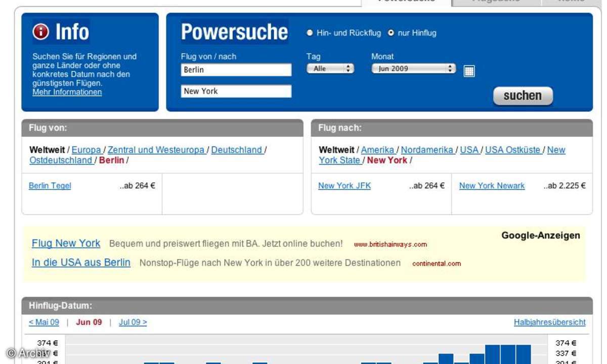Choose USA Ostküste destination link
The height and width of the screenshot is (364, 607).
pyautogui.click(x=513, y=150)
